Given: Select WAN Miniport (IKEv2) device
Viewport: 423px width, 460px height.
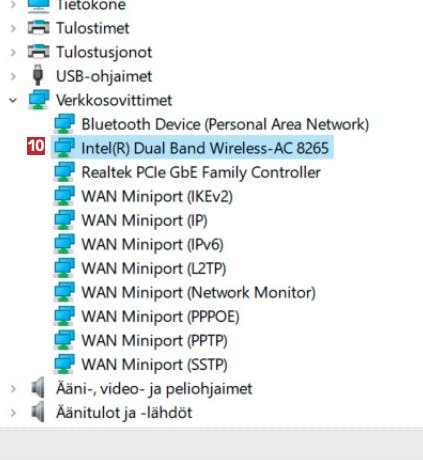Looking at the screenshot, I should pos(157,196).
